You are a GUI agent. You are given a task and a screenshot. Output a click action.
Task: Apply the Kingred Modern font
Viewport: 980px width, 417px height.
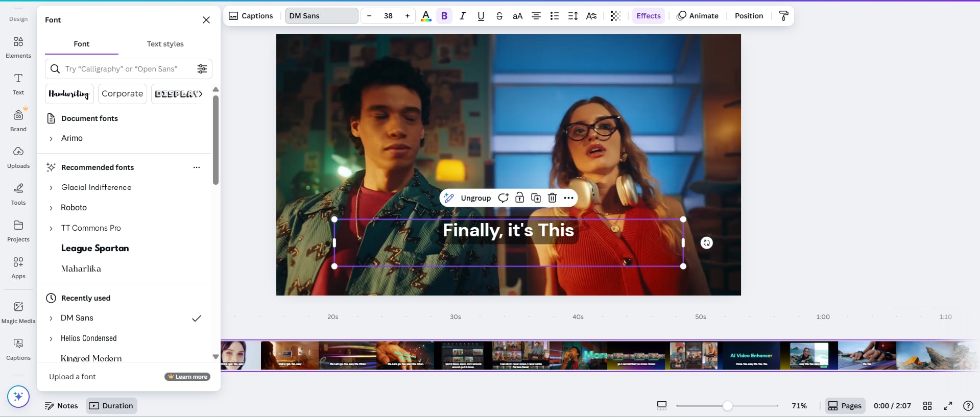(x=91, y=358)
